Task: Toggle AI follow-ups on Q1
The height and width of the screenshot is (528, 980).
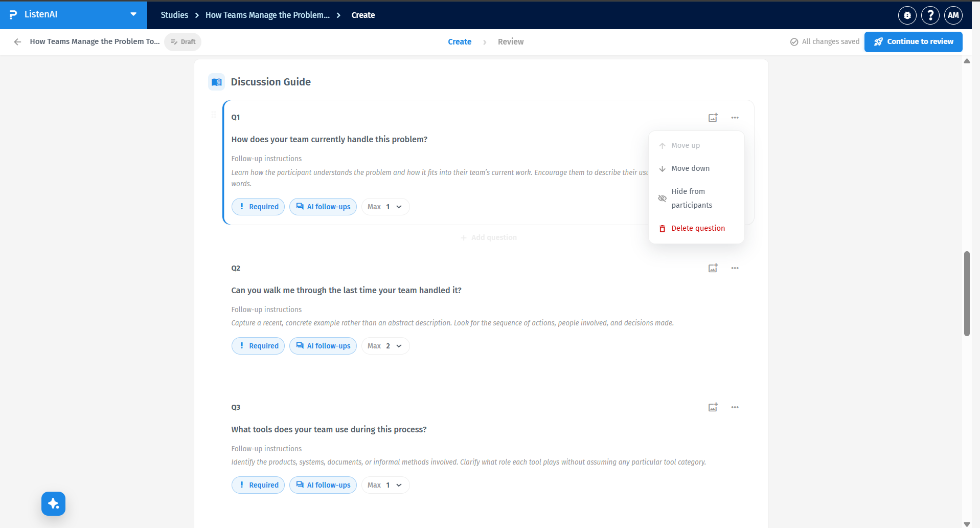Action: click(323, 207)
